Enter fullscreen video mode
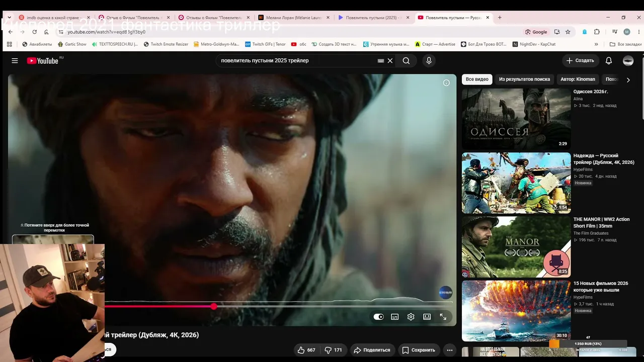 tap(443, 317)
